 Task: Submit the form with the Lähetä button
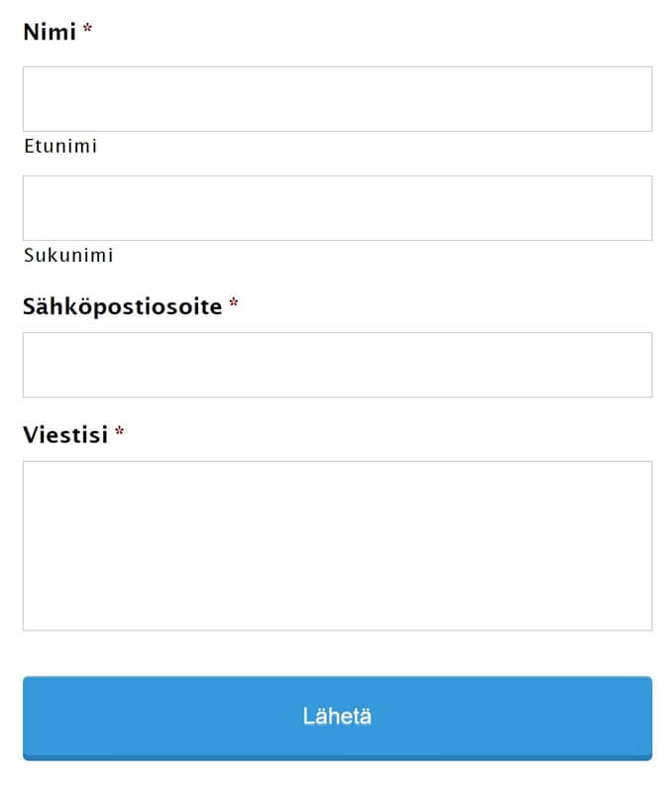pos(337,717)
